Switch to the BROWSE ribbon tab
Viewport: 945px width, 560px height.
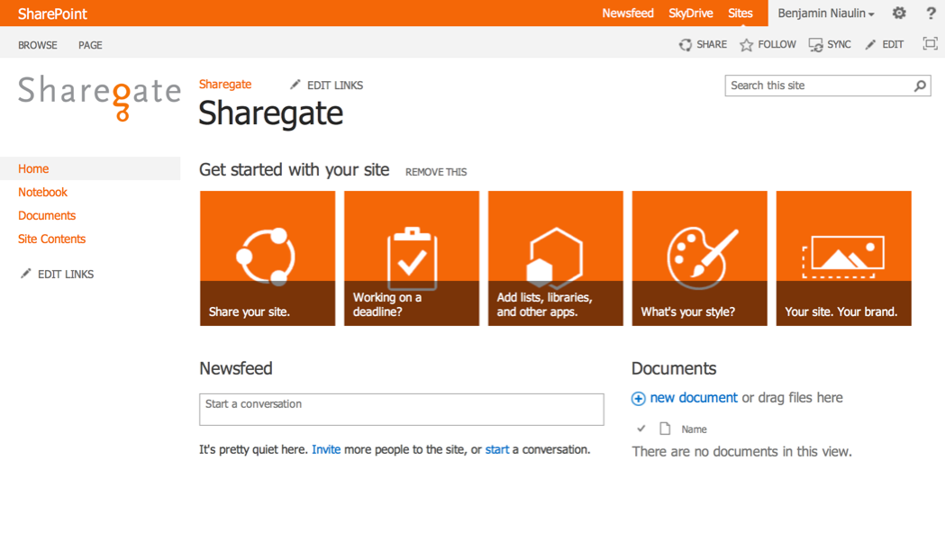tap(37, 45)
